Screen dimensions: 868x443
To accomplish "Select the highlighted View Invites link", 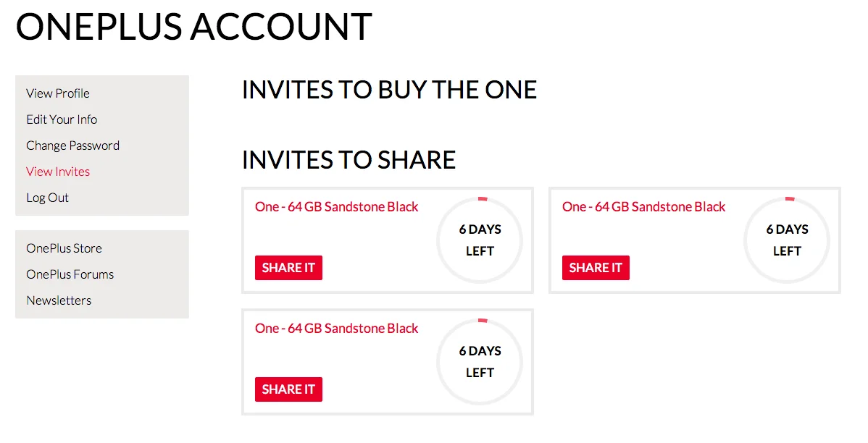I will tap(58, 172).
